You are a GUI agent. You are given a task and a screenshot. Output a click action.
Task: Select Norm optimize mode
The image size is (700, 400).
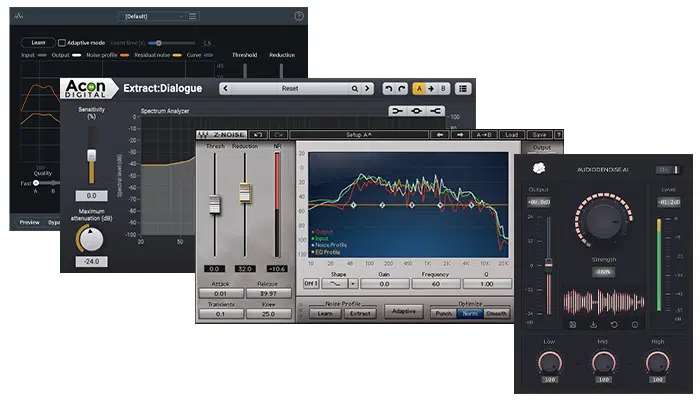[470, 313]
